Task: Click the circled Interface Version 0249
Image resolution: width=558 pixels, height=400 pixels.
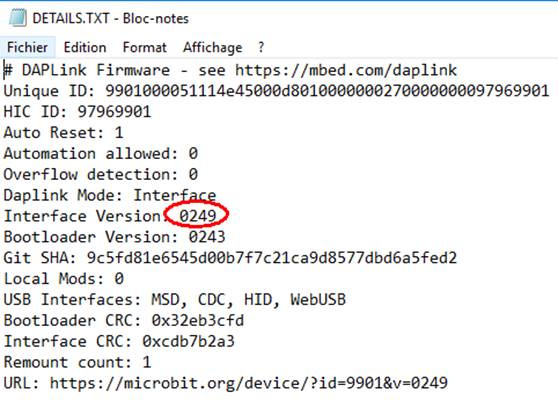Action: (198, 216)
